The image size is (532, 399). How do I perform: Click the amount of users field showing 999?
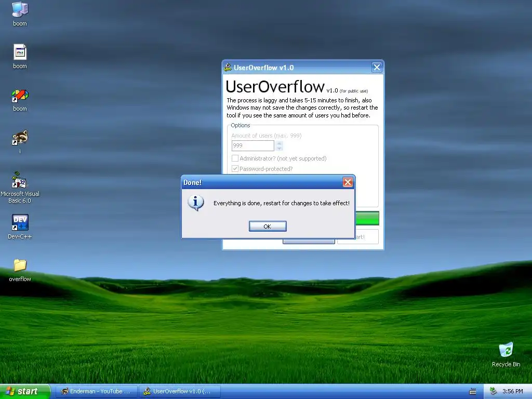[253, 145]
